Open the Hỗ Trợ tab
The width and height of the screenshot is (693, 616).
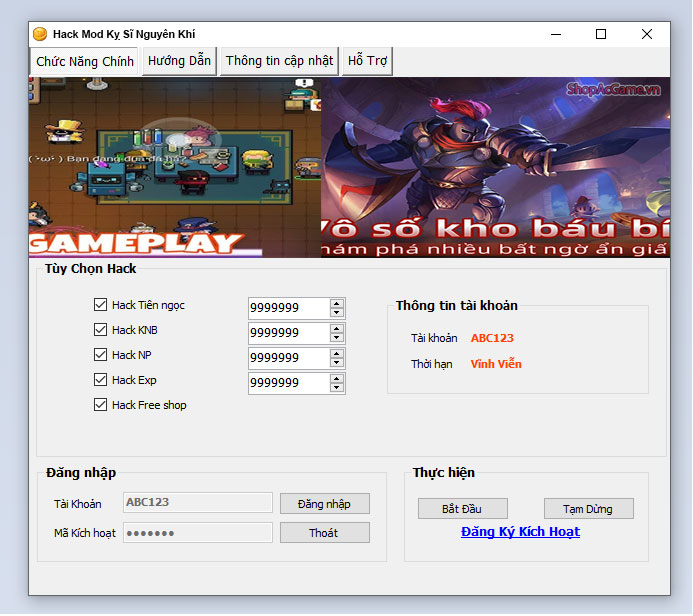[367, 61]
